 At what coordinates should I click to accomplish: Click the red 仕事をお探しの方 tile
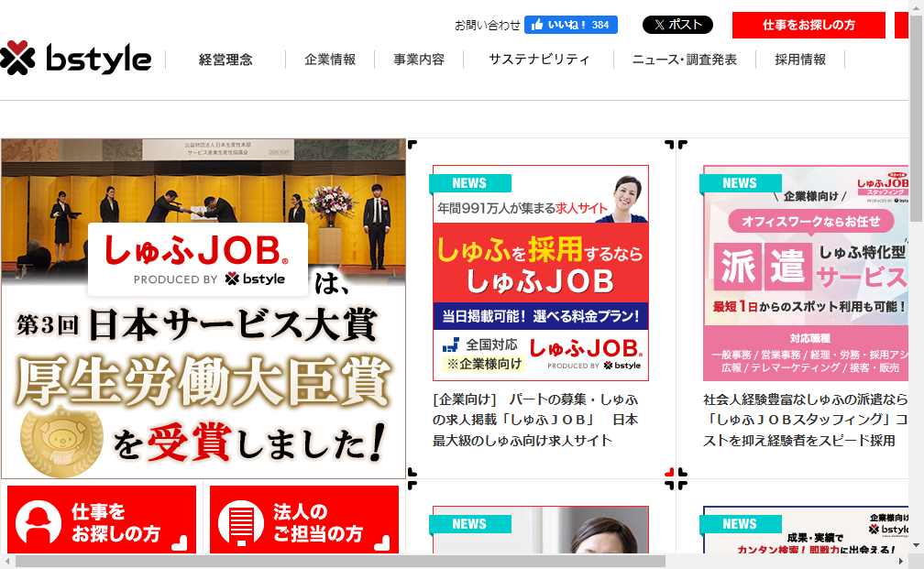[102, 520]
